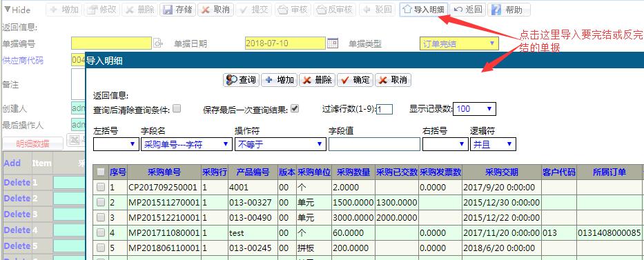The width and height of the screenshot is (644, 260).
Task: Click Delete link for item 3
Action: 17,214
